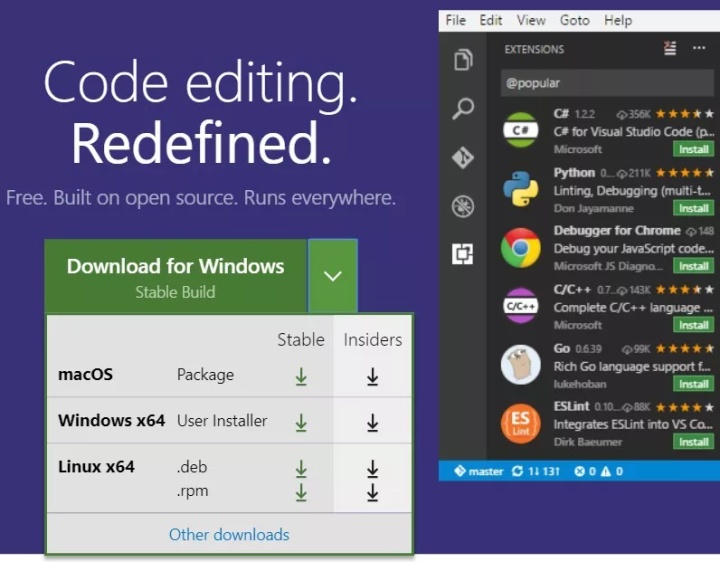Select the Chrome debugger extension logo
This screenshot has width=720, height=562.
point(520,248)
